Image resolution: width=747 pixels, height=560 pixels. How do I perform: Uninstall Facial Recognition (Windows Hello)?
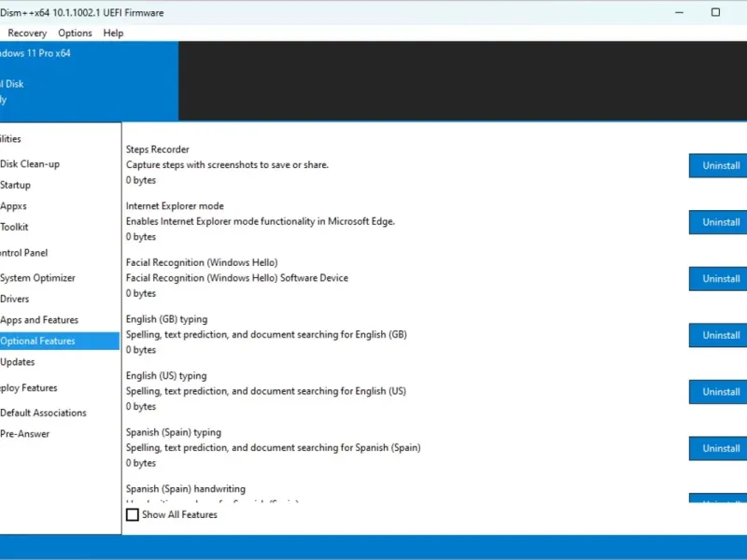pyautogui.click(x=718, y=279)
